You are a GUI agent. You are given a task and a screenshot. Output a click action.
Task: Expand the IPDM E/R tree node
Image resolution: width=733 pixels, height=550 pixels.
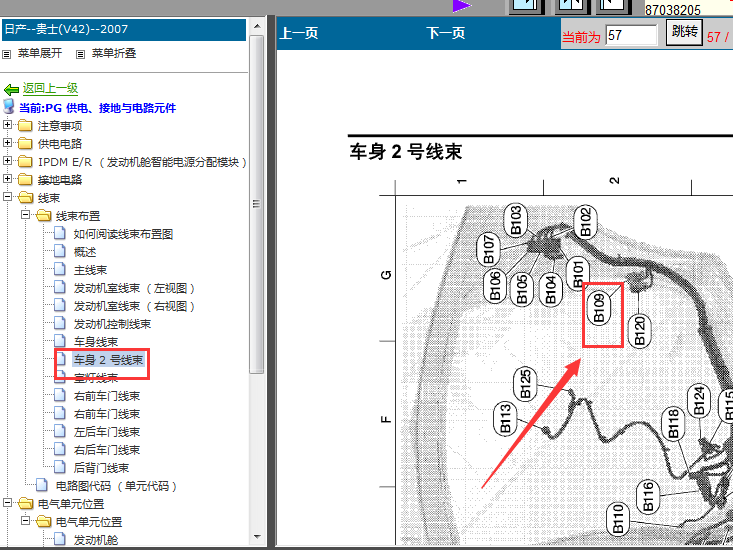[7, 161]
